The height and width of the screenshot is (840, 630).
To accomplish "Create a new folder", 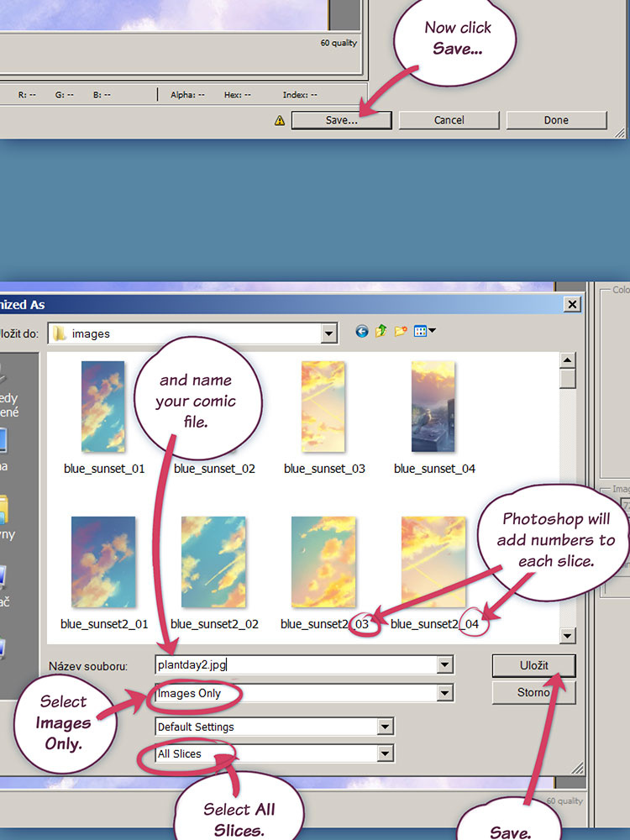I will click(x=401, y=332).
